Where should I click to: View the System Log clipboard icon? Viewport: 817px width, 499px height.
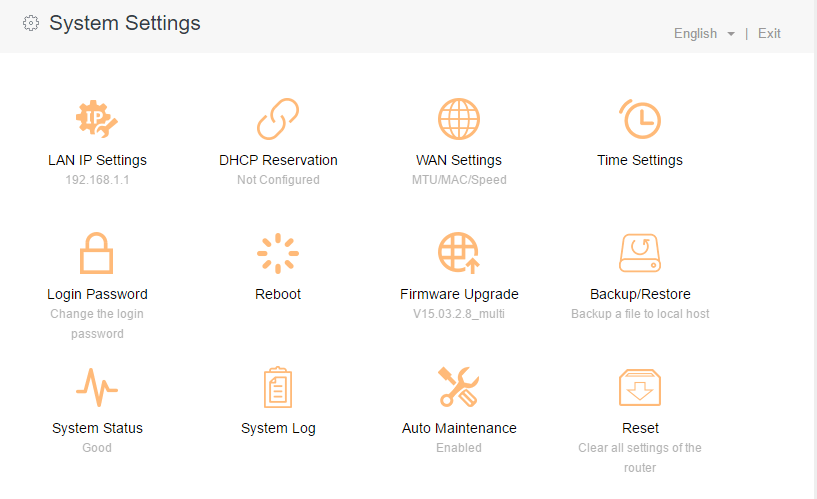pyautogui.click(x=278, y=387)
